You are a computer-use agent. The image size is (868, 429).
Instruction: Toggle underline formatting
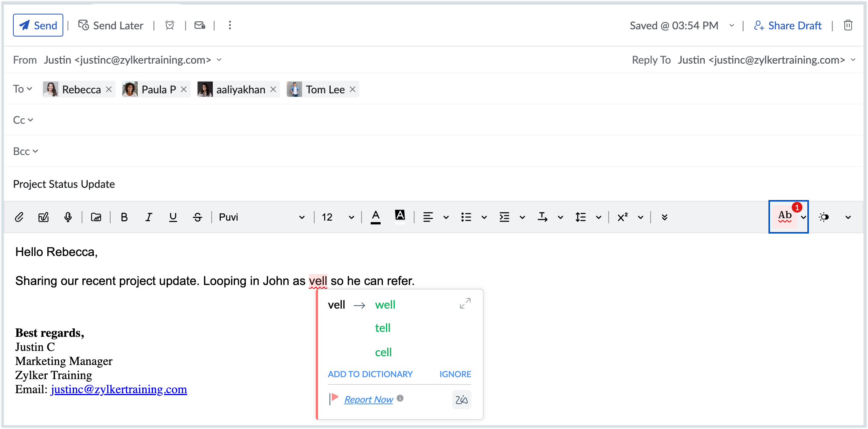tap(173, 217)
